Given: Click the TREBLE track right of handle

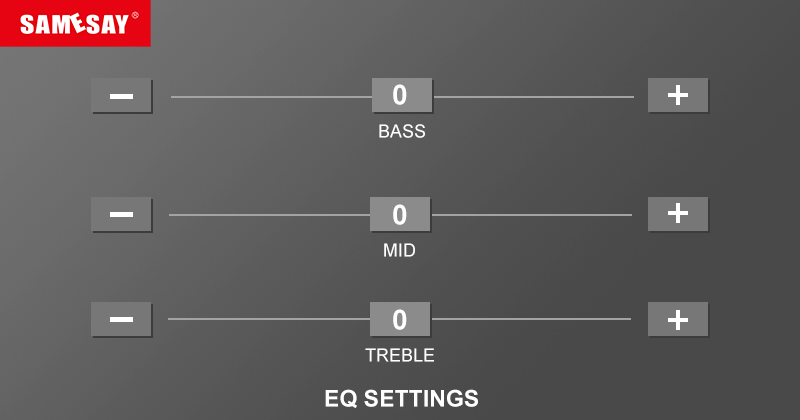Looking at the screenshot, I should (531, 319).
